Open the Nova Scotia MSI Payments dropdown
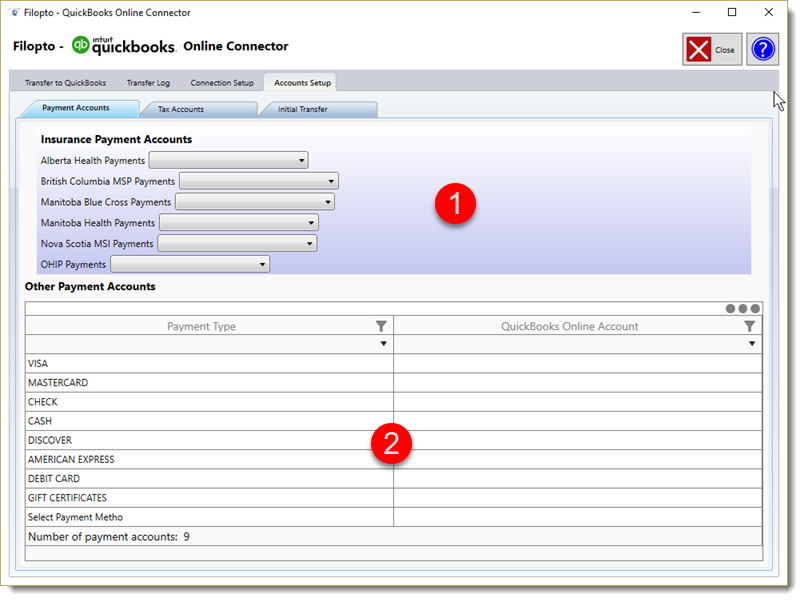Screen dimensions: 803x601 coord(239,246)
